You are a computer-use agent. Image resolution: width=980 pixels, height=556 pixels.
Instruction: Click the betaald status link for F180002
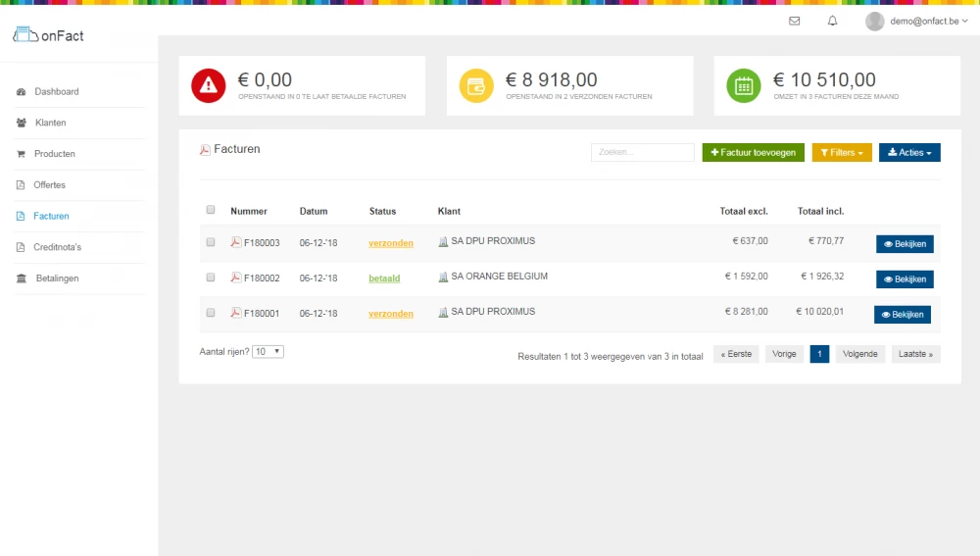384,278
